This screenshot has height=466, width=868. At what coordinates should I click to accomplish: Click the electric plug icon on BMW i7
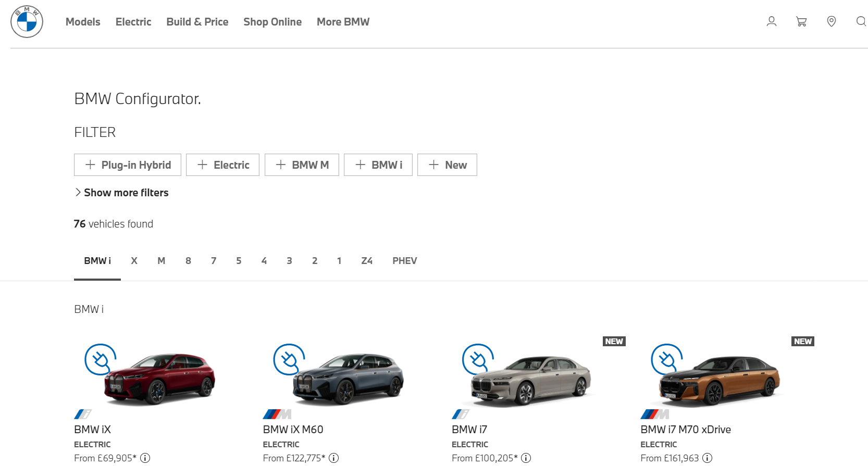(478, 359)
